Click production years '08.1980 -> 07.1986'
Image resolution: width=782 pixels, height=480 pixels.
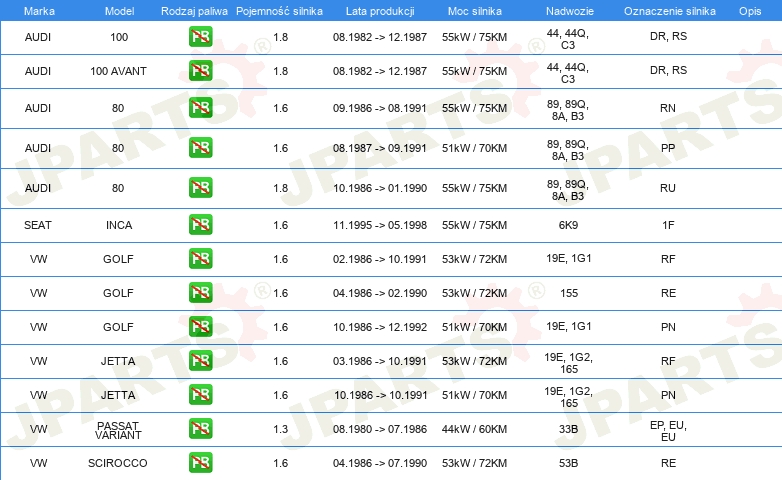(x=380, y=429)
